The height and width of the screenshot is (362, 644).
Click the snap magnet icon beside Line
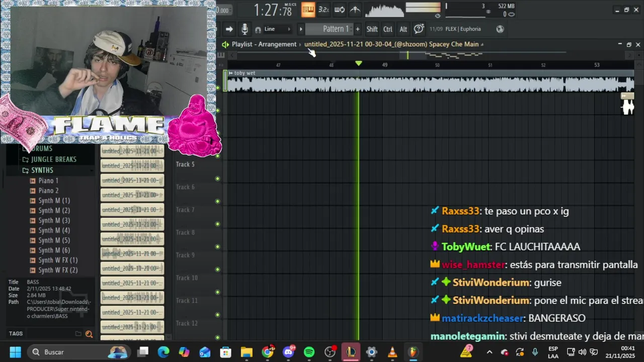[x=258, y=29]
